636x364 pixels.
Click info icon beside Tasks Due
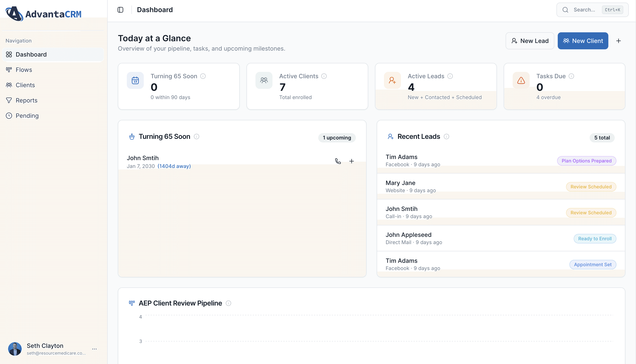tap(571, 76)
